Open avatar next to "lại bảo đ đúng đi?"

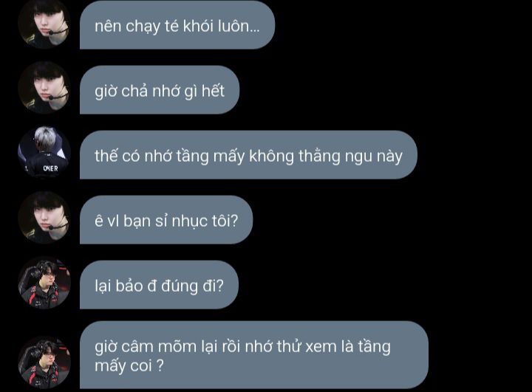click(x=44, y=283)
